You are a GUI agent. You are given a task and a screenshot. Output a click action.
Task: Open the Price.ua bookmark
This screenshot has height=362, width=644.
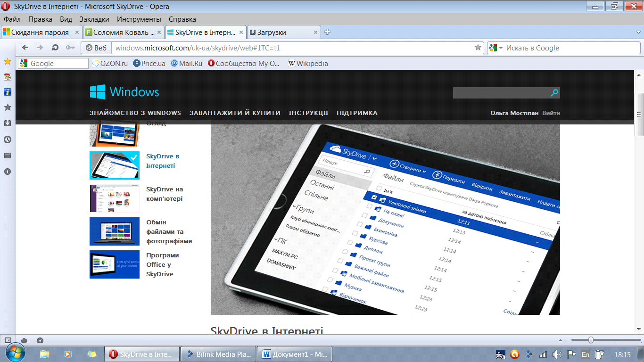(x=149, y=63)
